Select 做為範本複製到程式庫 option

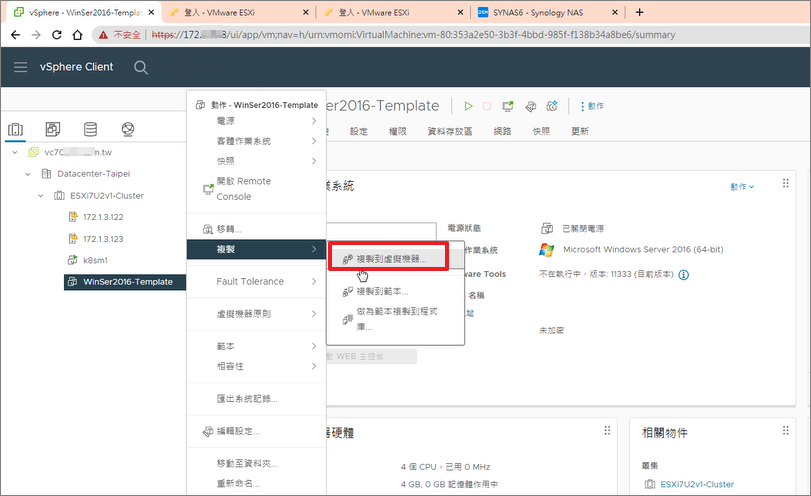click(395, 319)
